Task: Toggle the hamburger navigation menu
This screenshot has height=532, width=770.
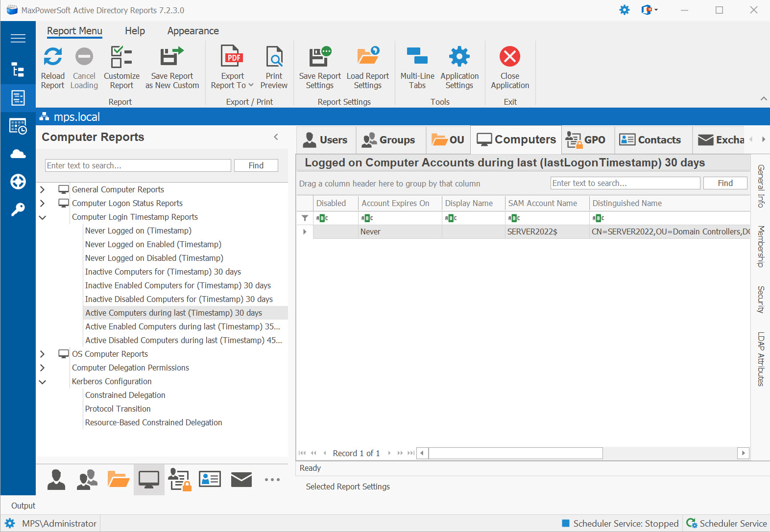Action: click(x=18, y=38)
